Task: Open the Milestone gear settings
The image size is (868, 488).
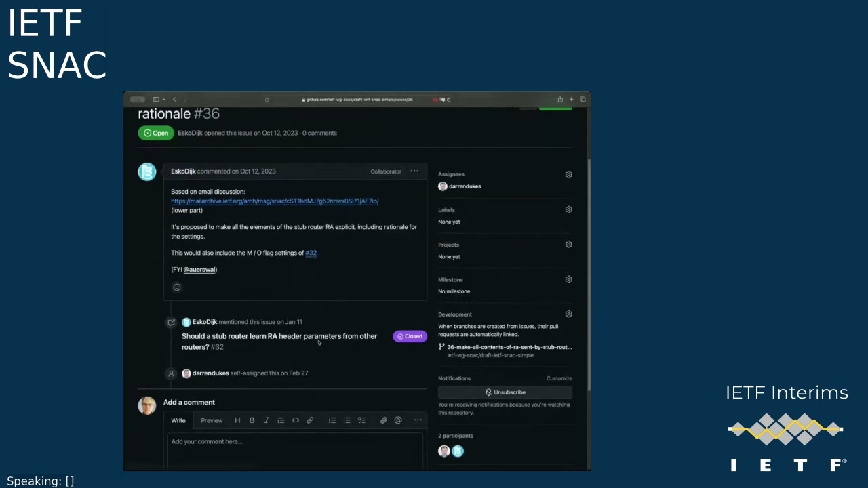Action: click(569, 279)
